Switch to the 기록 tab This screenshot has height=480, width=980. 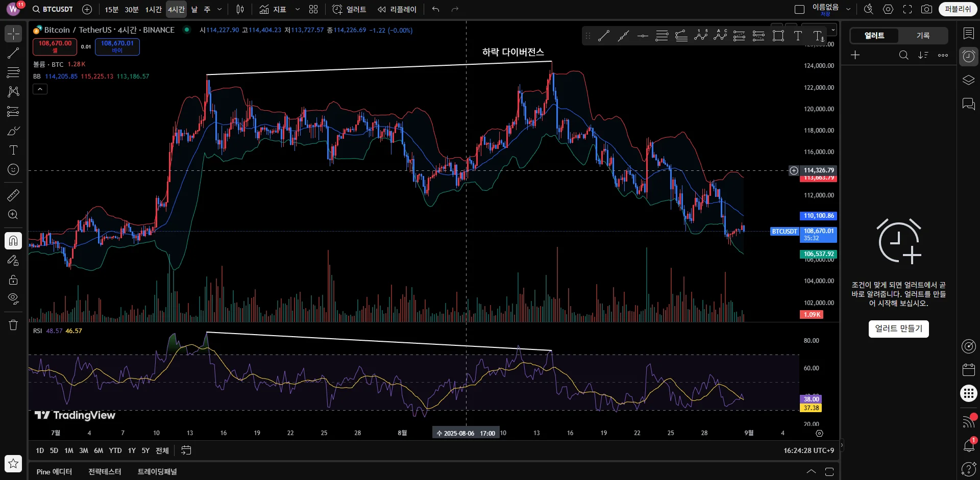tap(923, 36)
